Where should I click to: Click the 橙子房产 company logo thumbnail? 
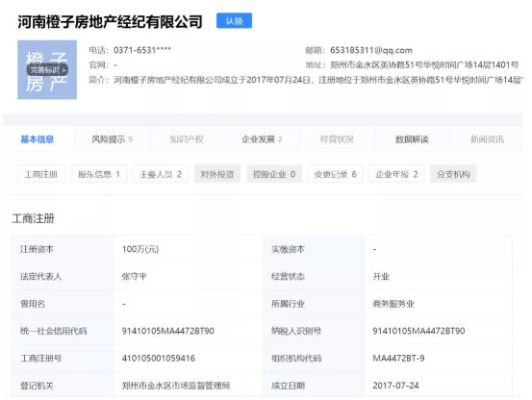[47, 70]
